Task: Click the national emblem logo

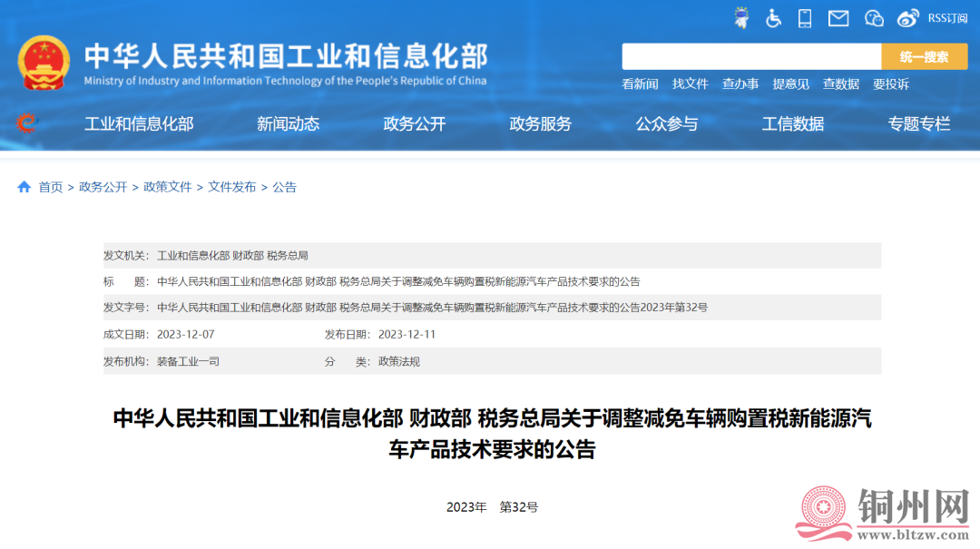Action: (x=44, y=63)
